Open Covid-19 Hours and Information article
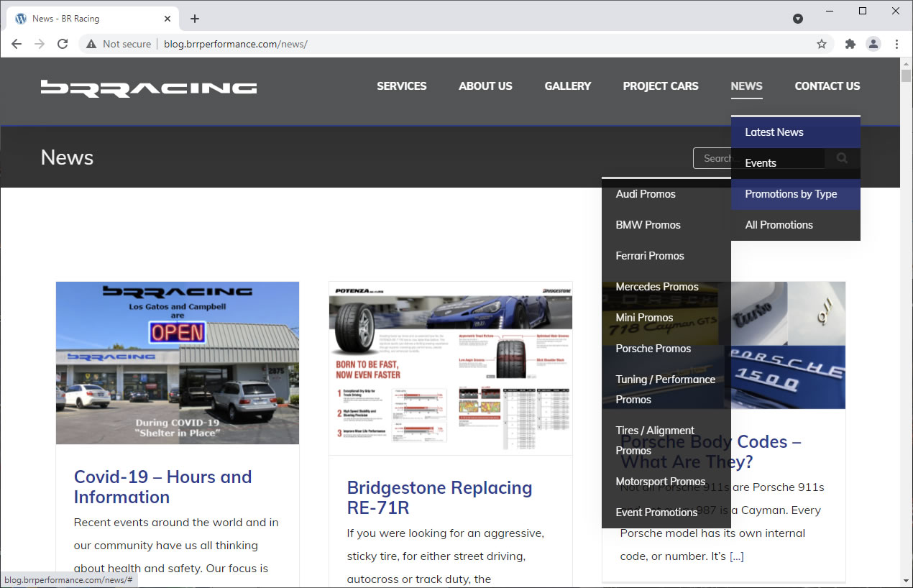The image size is (913, 588). [x=162, y=487]
